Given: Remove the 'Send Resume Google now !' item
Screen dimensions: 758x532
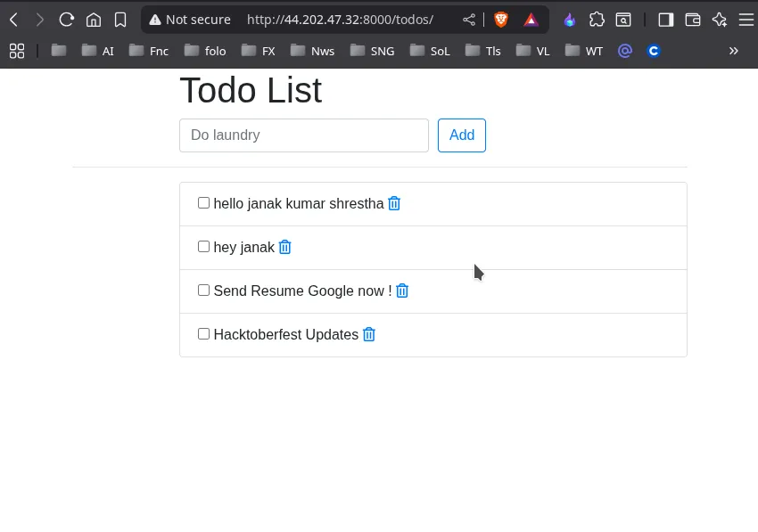Looking at the screenshot, I should coord(402,291).
